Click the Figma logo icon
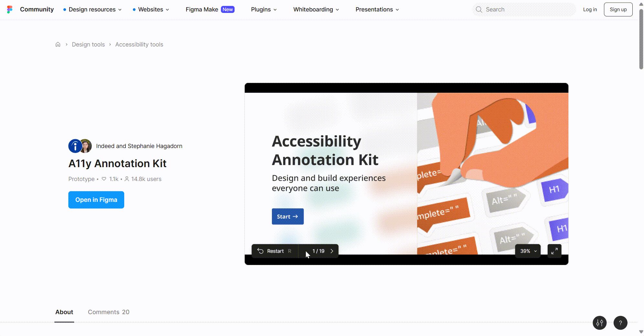644x336 pixels. [10, 9]
